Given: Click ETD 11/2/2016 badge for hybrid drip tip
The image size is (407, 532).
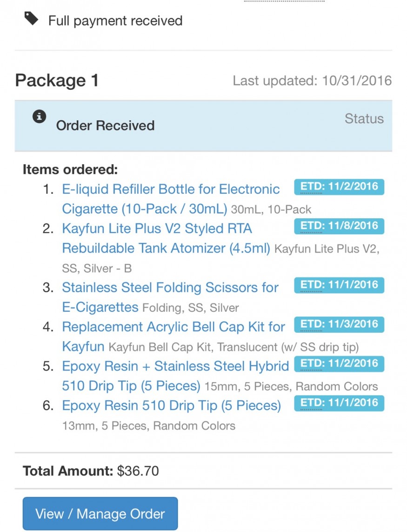Looking at the screenshot, I should [x=339, y=364].
